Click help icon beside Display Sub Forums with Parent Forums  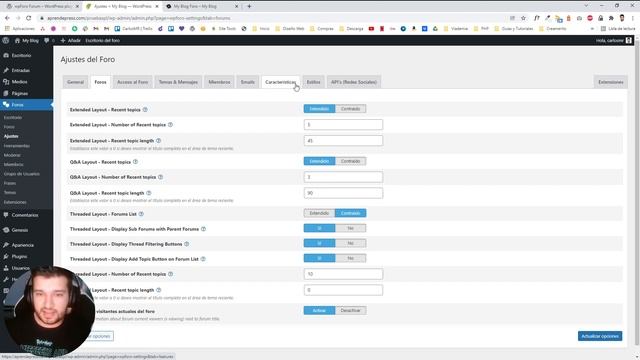203,229
